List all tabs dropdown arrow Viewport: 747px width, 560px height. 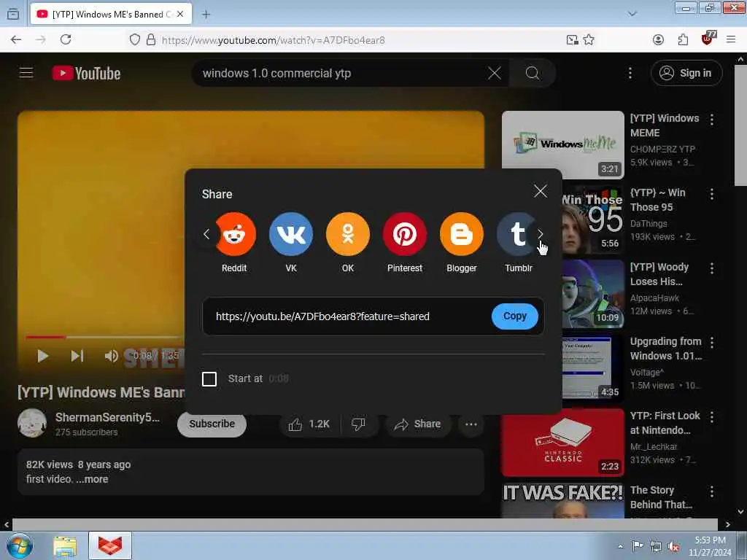point(632,14)
